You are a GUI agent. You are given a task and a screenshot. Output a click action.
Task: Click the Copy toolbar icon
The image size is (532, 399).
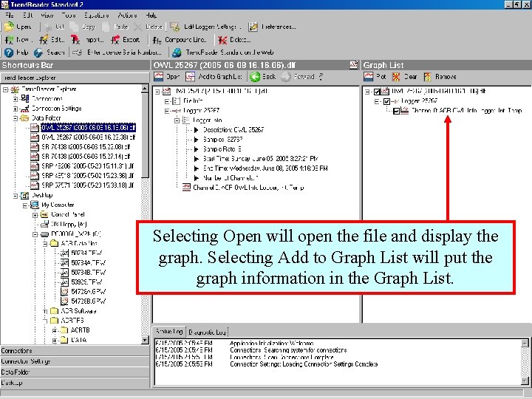coord(75,27)
